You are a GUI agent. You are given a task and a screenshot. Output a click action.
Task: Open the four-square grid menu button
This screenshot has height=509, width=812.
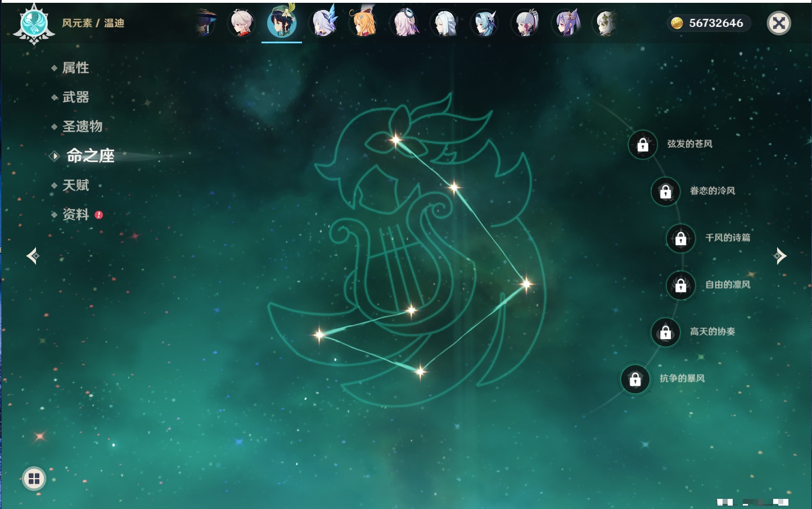pos(34,479)
